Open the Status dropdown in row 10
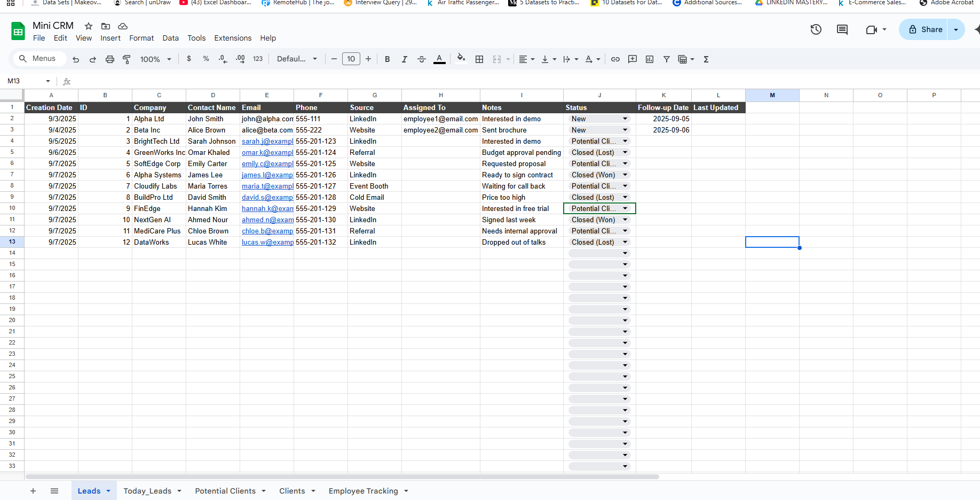The height and width of the screenshot is (500, 980). coord(625,208)
